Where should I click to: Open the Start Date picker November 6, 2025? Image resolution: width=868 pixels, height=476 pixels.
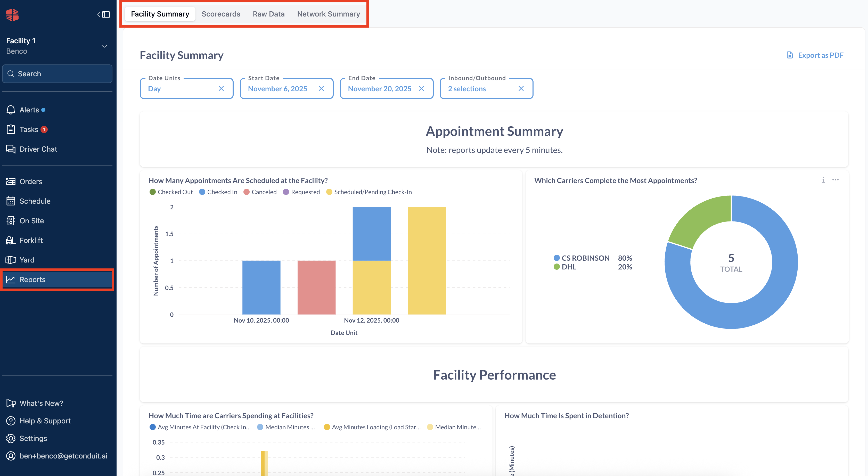pos(287,89)
